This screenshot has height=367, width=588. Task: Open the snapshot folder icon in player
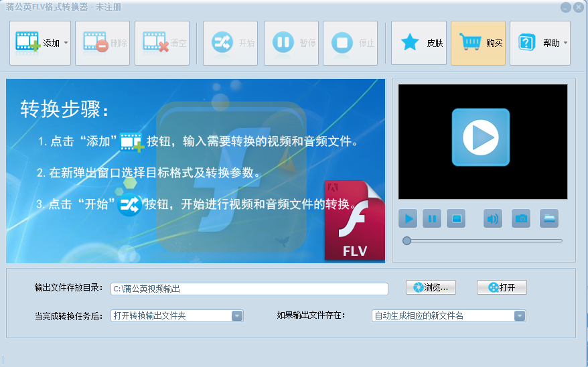point(549,218)
